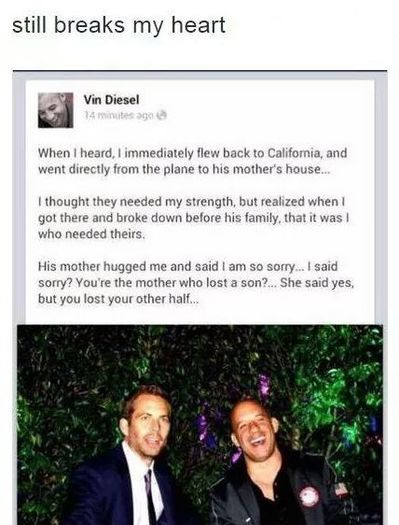Select the paragraph beginning "I thought they needed"
The image size is (399, 525).
(193, 218)
